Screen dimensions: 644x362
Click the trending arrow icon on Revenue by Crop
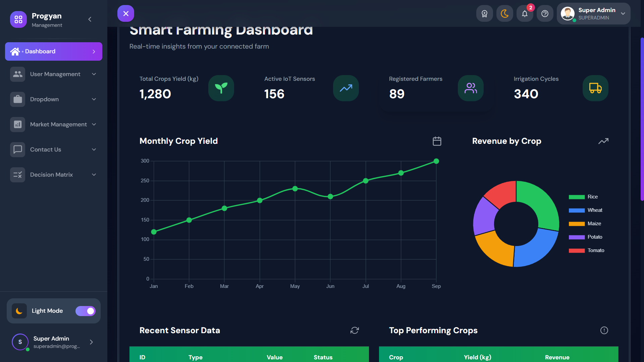tap(603, 141)
